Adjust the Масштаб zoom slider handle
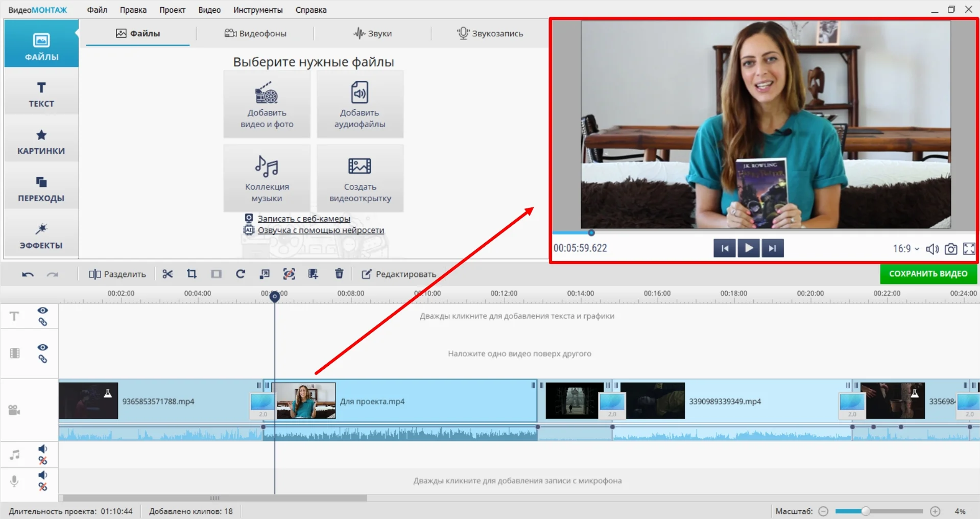980x519 pixels. [866, 511]
